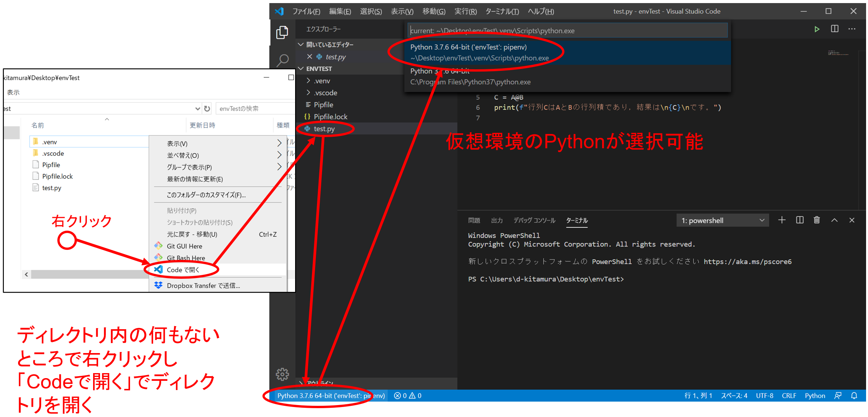Open the ターミナル(T) menu

502,12
